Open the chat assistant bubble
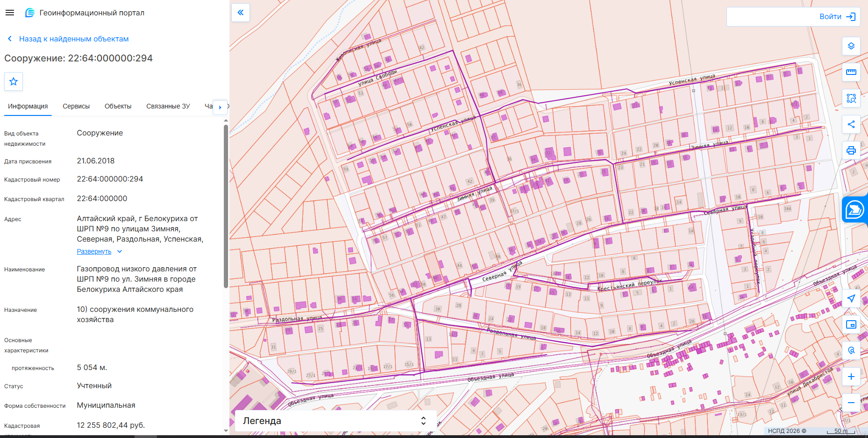Screen dimensions: 868x438 [x=855, y=209]
